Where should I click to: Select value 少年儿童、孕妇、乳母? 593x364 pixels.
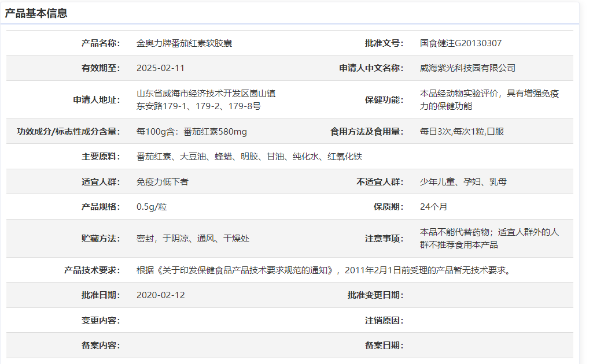tap(463, 181)
